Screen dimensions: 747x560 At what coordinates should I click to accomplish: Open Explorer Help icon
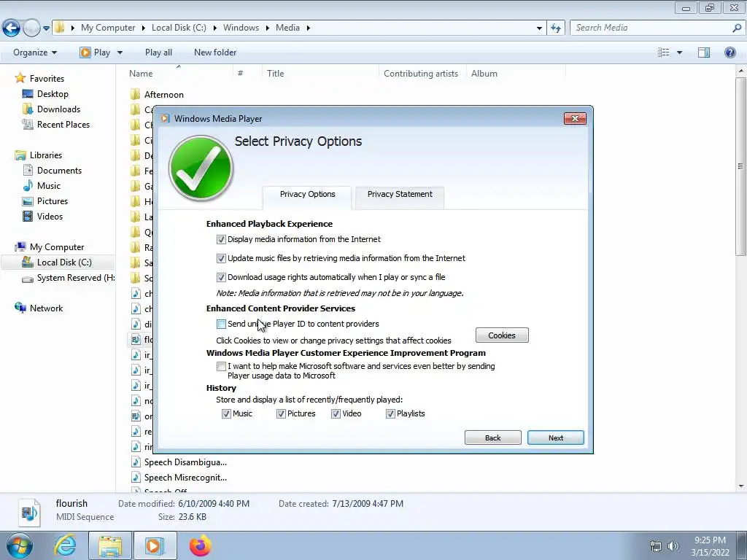click(x=729, y=52)
